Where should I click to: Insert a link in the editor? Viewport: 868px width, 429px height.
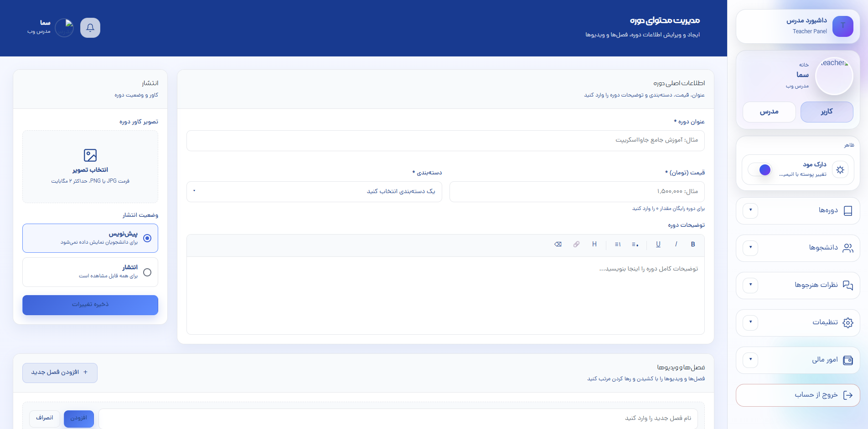click(577, 245)
